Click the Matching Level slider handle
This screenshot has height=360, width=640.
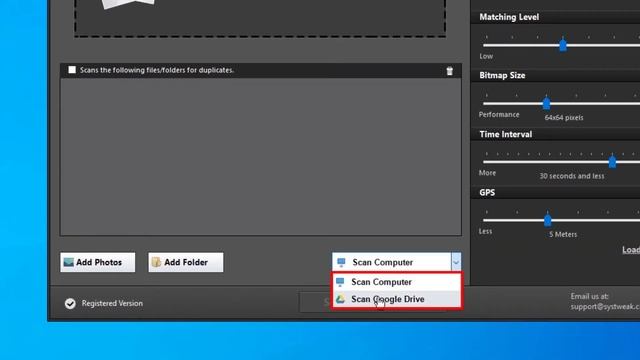pos(563,44)
